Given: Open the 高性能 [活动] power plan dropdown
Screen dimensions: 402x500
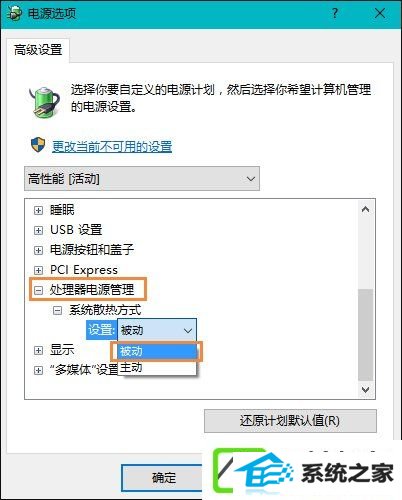Looking at the screenshot, I should pyautogui.click(x=142, y=179).
